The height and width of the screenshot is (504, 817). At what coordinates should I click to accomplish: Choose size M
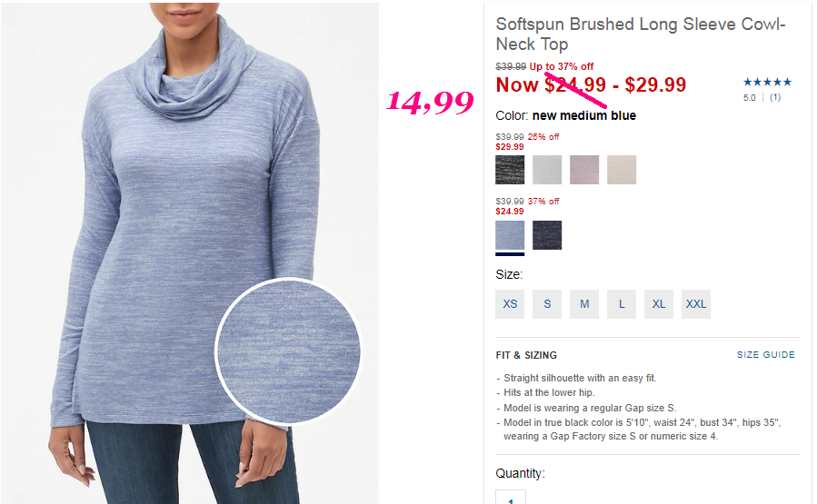tap(584, 304)
